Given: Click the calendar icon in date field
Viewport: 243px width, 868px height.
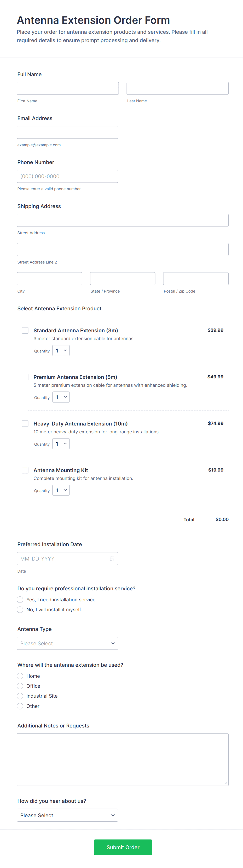Looking at the screenshot, I should (x=112, y=559).
